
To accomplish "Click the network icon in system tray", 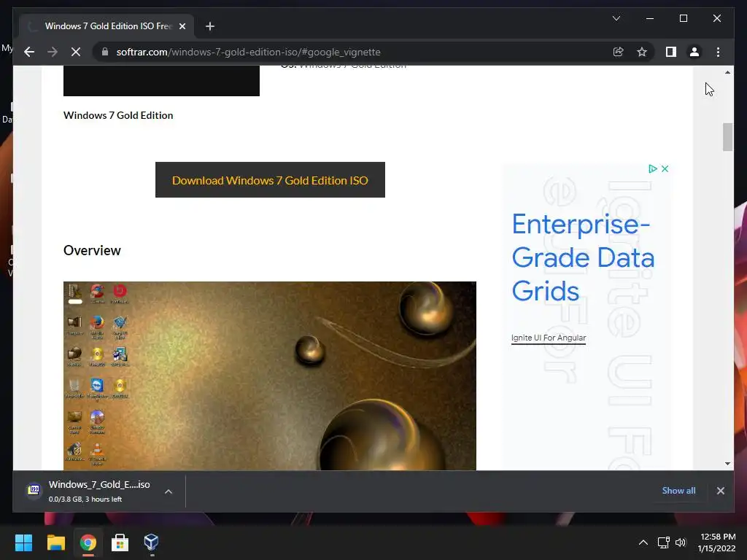I will (x=664, y=542).
